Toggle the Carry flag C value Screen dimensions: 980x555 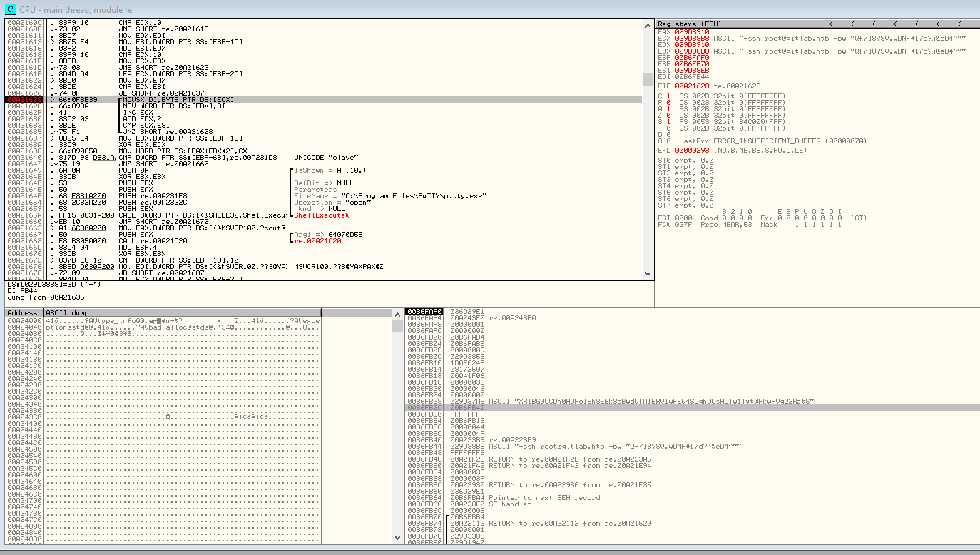coord(668,96)
